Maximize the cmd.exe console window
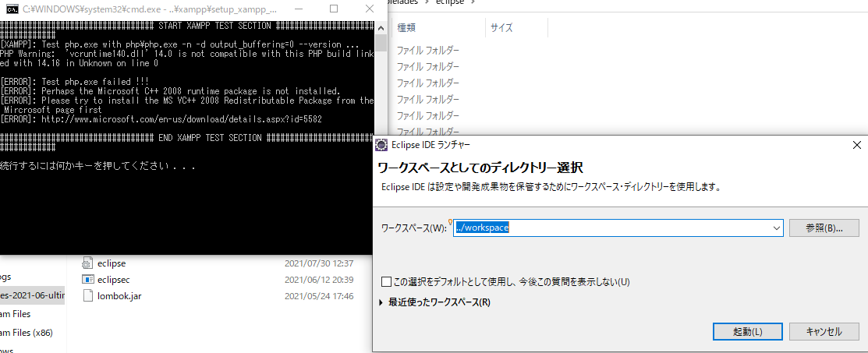Image resolution: width=868 pixels, height=353 pixels. [x=334, y=9]
